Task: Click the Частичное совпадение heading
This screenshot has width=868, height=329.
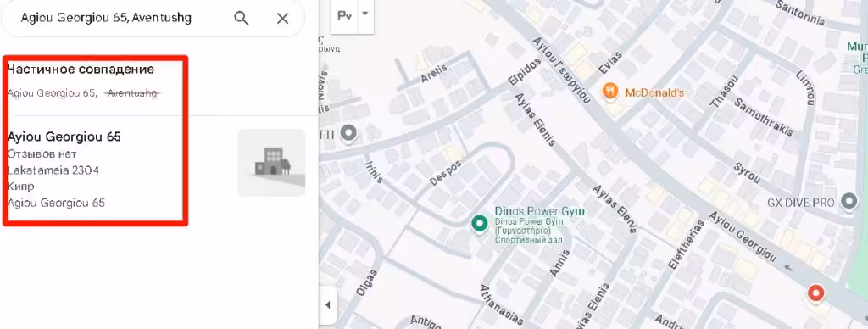Action: click(x=81, y=70)
